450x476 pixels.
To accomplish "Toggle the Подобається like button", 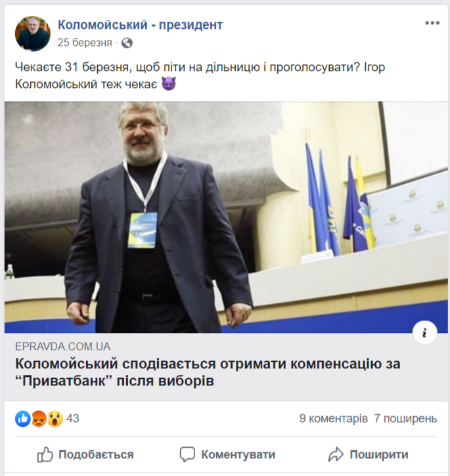I will point(85,454).
